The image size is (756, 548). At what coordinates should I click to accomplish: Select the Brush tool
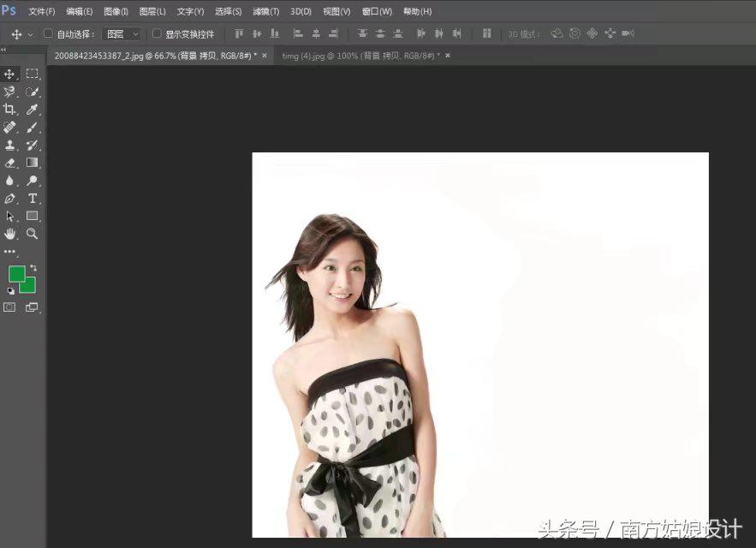[x=33, y=128]
